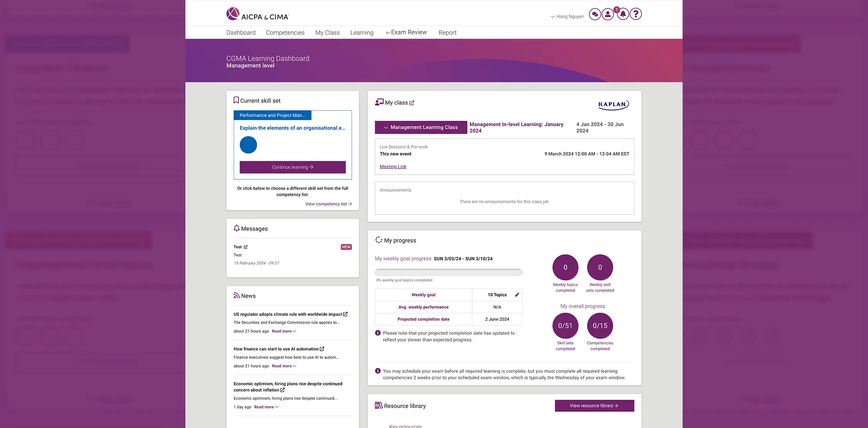Click the My progress spinner icon
This screenshot has width=868, height=428.
coord(379,240)
